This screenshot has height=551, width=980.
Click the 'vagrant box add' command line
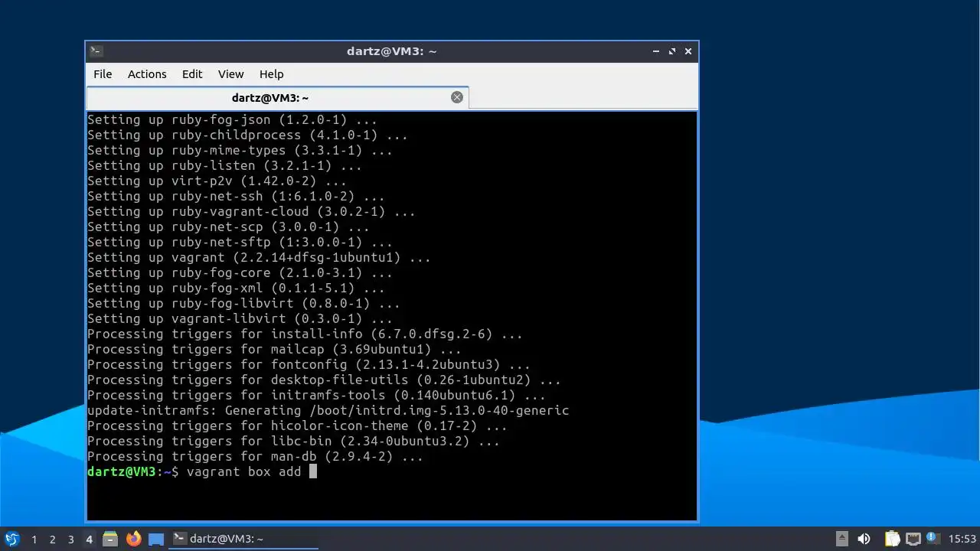pyautogui.click(x=202, y=471)
